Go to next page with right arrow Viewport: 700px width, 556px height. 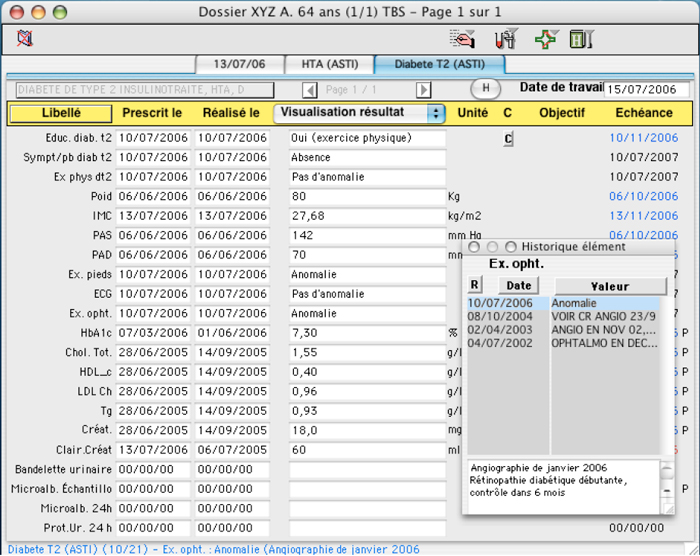pos(423,90)
